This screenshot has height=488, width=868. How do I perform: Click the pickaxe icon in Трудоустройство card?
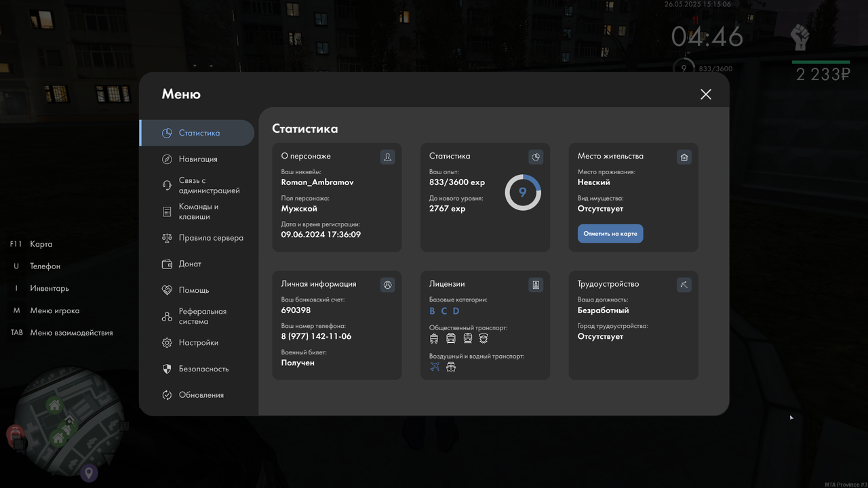pyautogui.click(x=684, y=285)
